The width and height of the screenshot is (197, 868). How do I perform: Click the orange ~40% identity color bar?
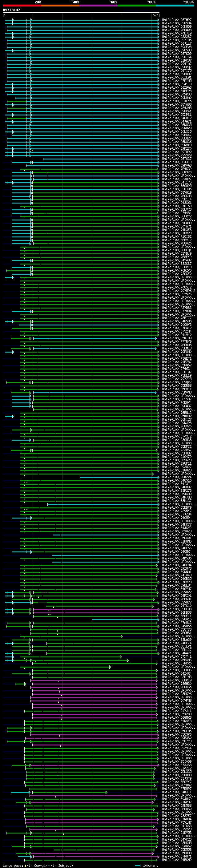(x=60, y=6)
